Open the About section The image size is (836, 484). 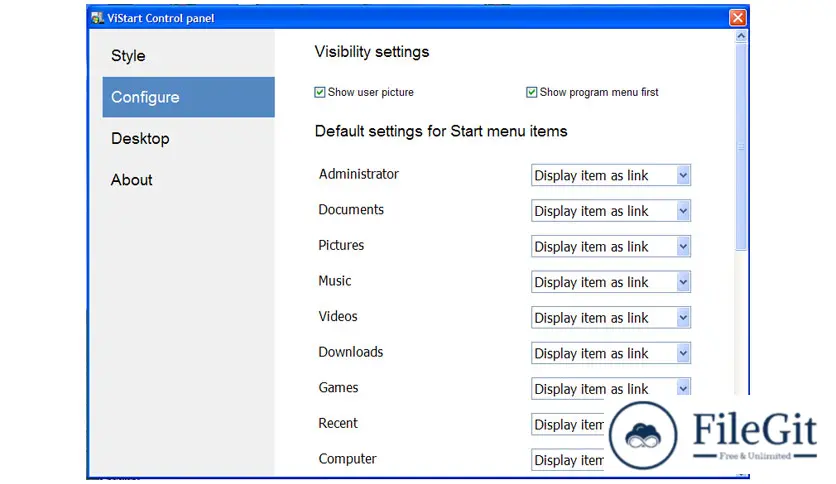(132, 180)
